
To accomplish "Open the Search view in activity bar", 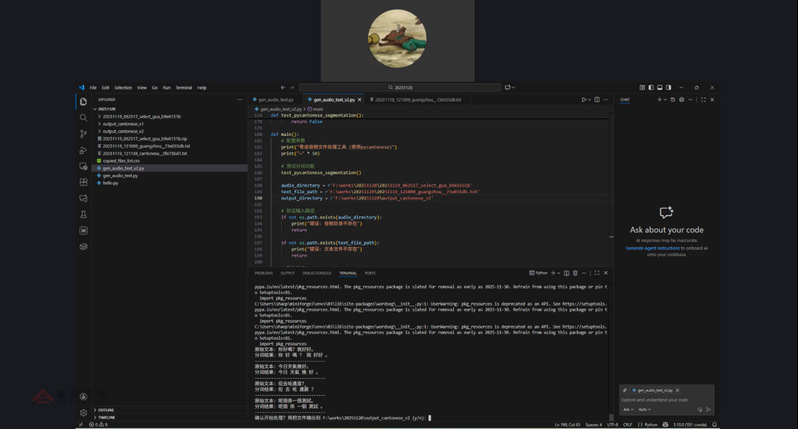I will [84, 118].
